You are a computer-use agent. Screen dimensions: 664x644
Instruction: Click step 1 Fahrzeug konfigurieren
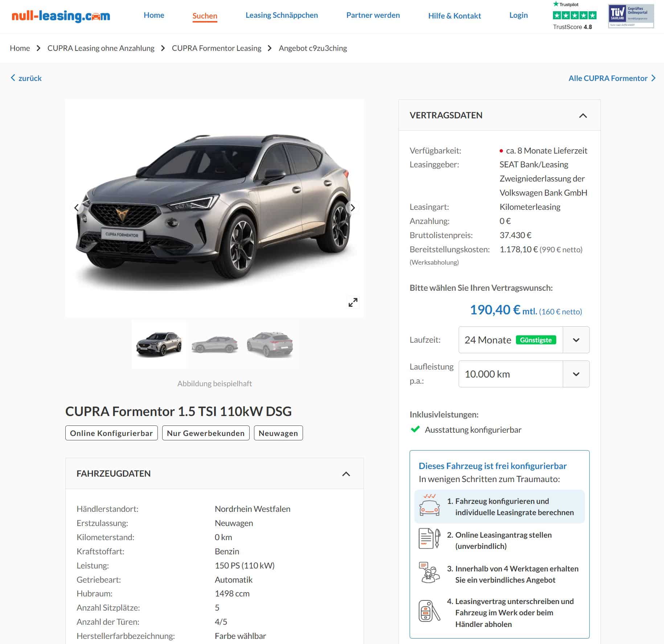[x=500, y=506]
